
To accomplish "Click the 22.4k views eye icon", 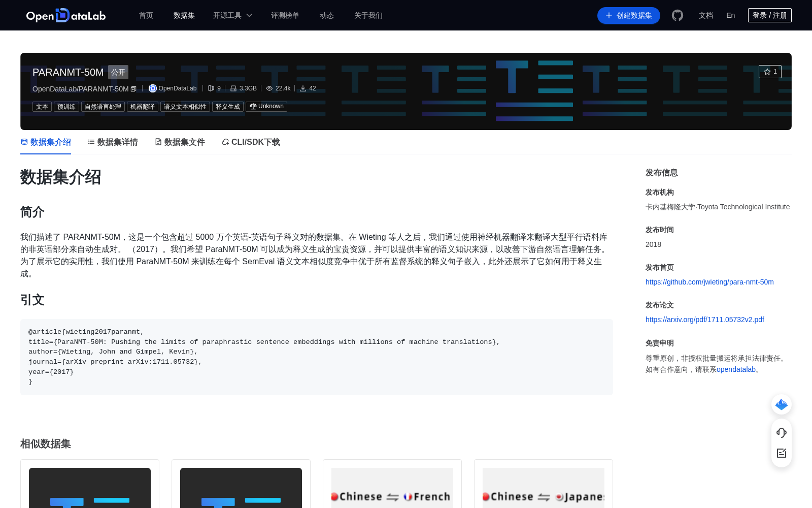I will (269, 88).
